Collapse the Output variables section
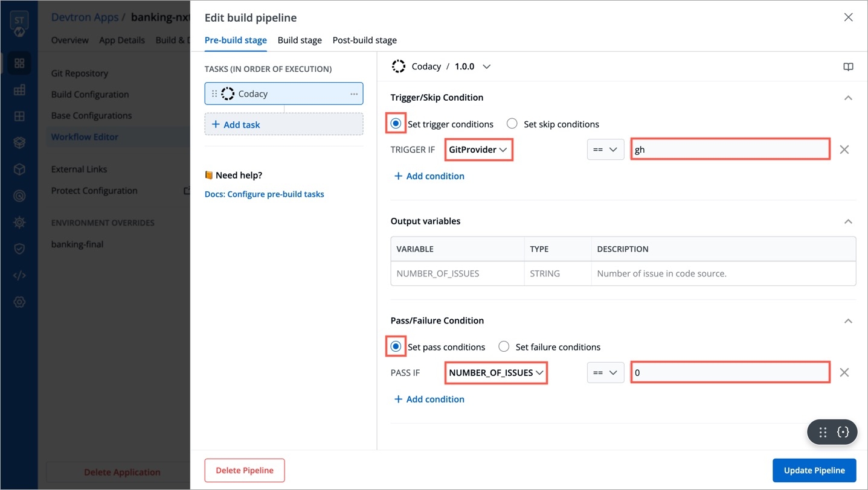Image resolution: width=868 pixels, height=490 pixels. [x=848, y=221]
